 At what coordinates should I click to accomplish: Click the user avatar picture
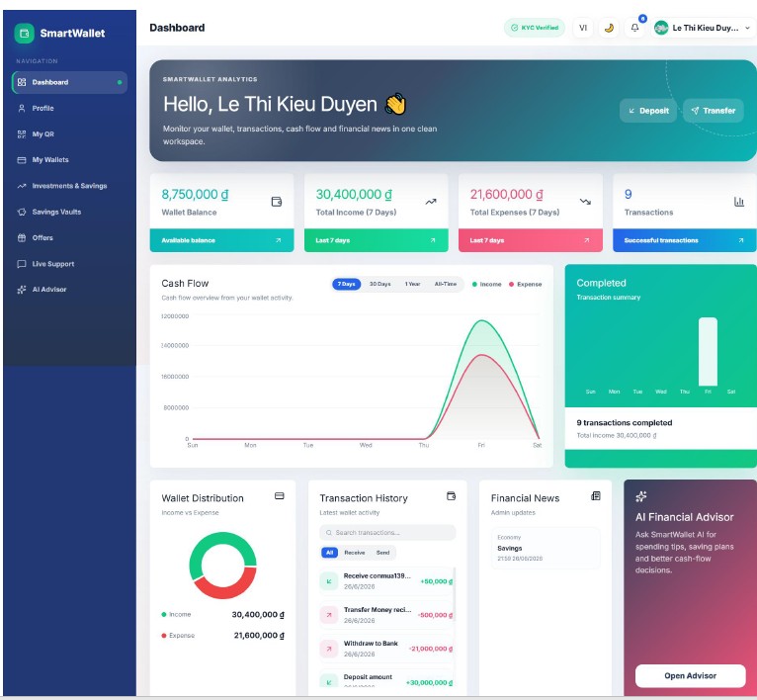point(661,28)
